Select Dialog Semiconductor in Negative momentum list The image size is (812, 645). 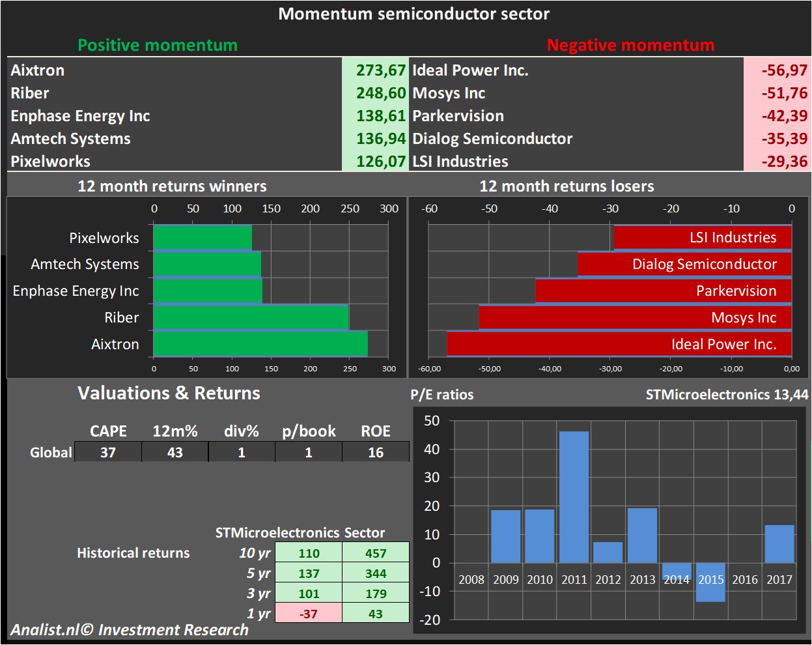coord(492,139)
